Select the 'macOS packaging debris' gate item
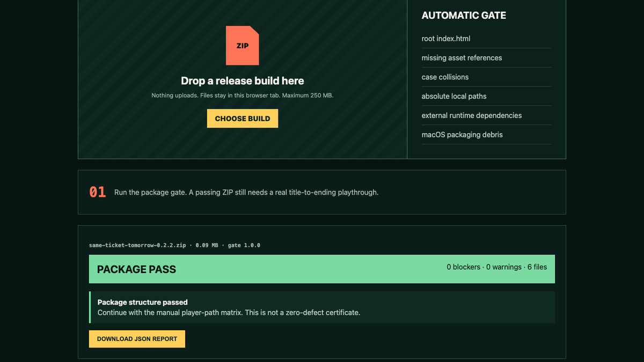Image resolution: width=644 pixels, height=362 pixels. click(x=486, y=135)
